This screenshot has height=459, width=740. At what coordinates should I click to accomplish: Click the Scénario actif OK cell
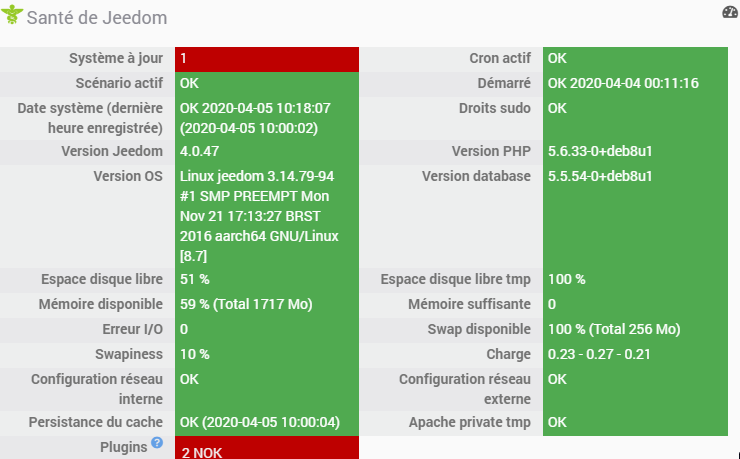click(x=266, y=83)
